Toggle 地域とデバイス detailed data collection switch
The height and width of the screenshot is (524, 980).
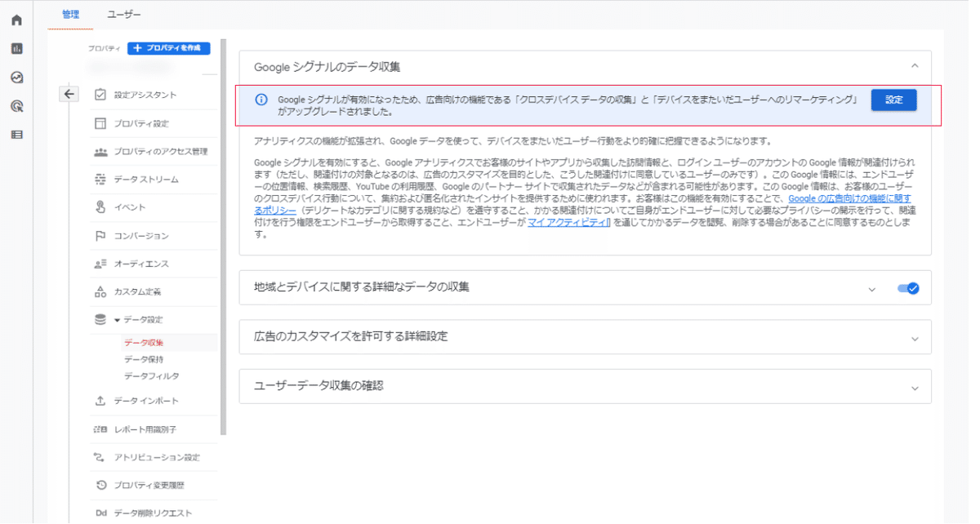tap(908, 288)
